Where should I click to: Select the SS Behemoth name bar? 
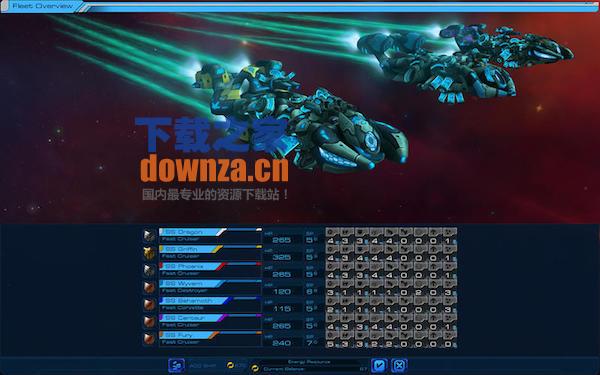pyautogui.click(x=195, y=301)
